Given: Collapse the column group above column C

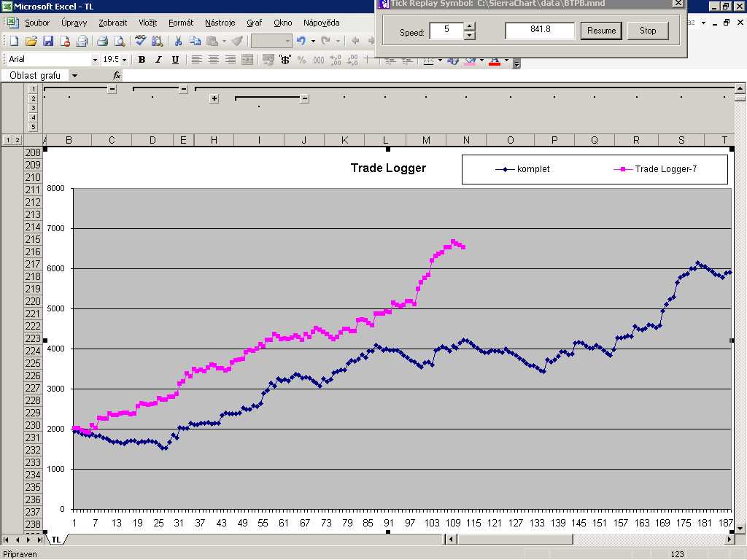Looking at the screenshot, I should click(112, 89).
